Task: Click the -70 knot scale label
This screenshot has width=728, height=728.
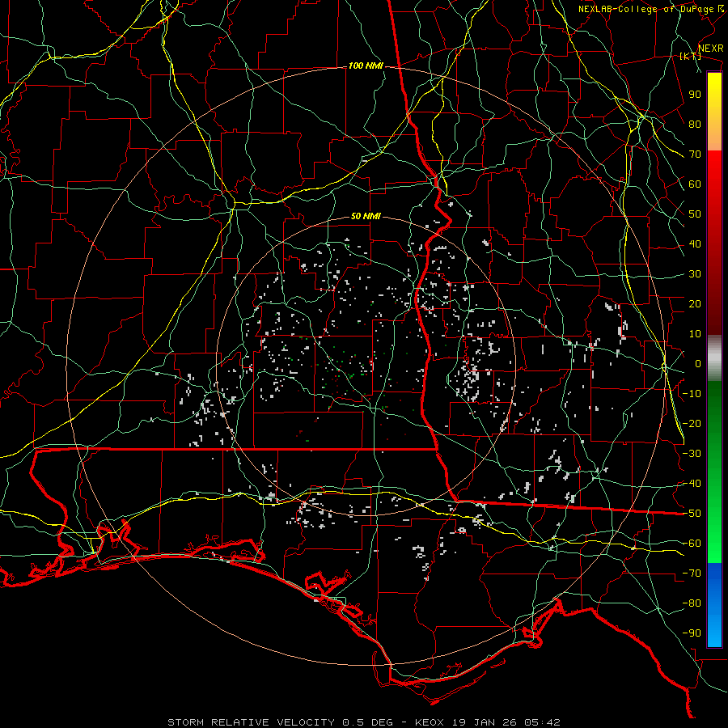Action: click(692, 574)
